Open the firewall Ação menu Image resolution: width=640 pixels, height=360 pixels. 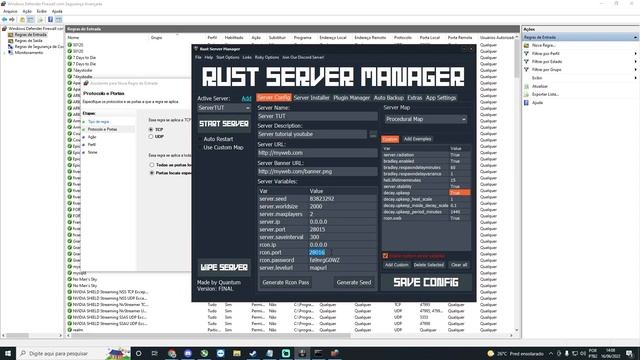coord(27,11)
